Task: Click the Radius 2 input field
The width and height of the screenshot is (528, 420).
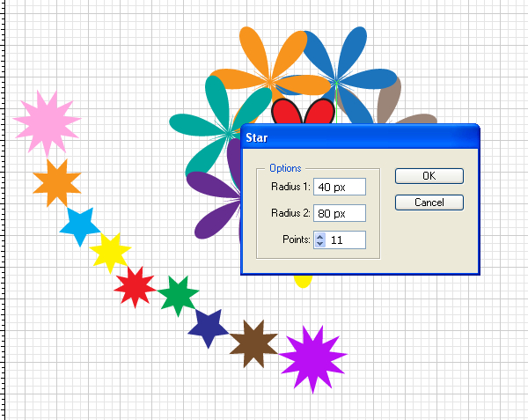Action: [x=340, y=213]
